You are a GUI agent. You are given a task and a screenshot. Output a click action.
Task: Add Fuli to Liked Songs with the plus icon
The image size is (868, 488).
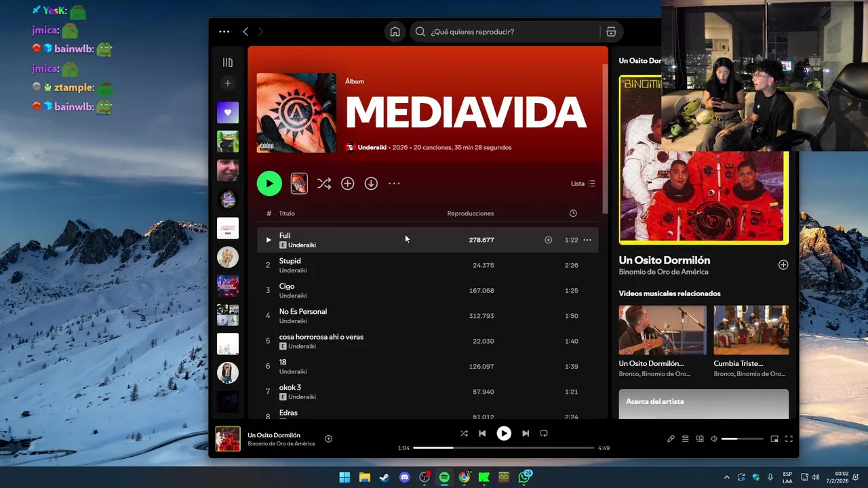click(548, 240)
